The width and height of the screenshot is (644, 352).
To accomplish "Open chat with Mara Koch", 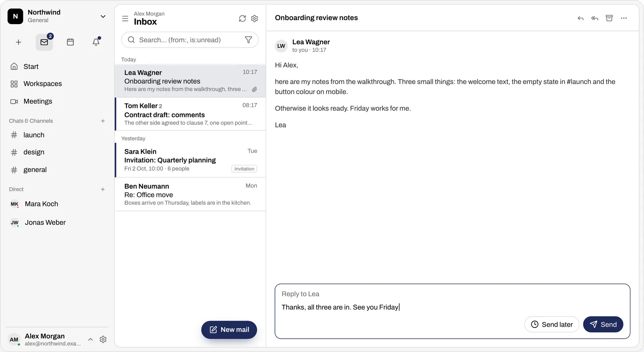I will (57, 204).
